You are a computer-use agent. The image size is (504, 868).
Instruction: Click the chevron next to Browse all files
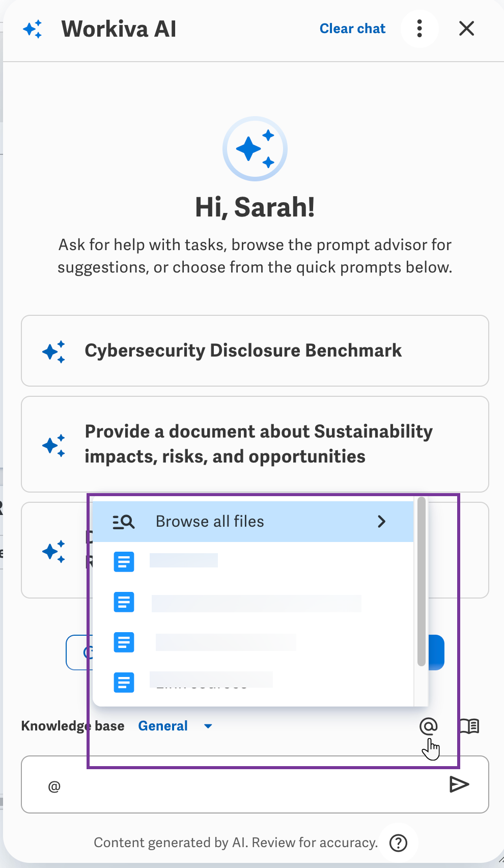pos(381,522)
